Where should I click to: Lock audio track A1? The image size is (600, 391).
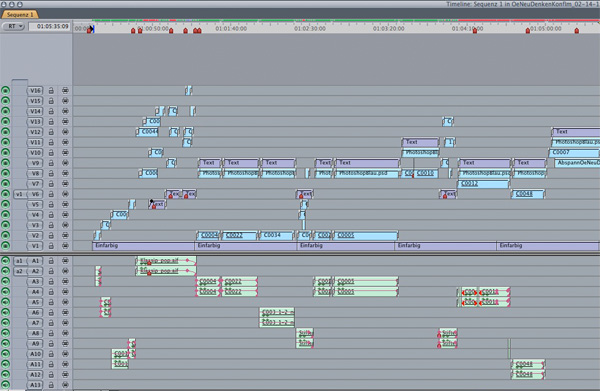(51, 261)
